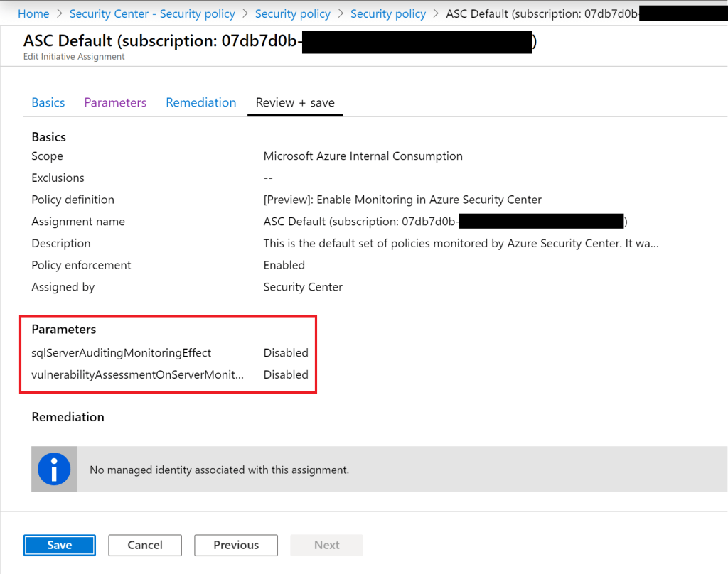The image size is (728, 574).
Task: Click the Microsoft Azure Internal Consumption scope value
Action: click(363, 156)
